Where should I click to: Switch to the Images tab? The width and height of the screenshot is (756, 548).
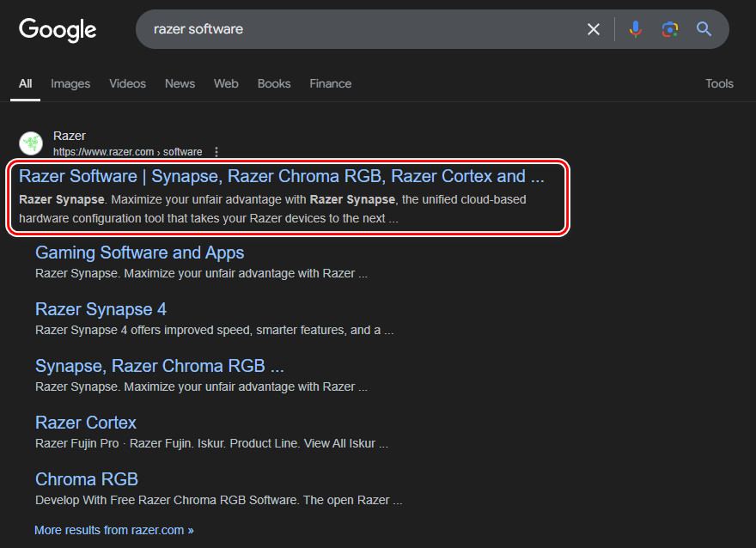click(70, 83)
